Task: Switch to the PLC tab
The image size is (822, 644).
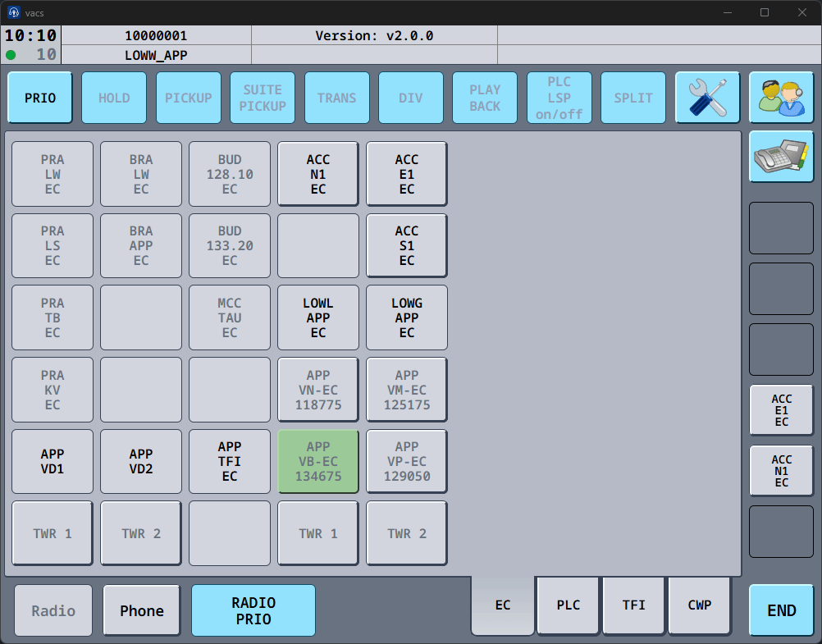Action: 569,605
